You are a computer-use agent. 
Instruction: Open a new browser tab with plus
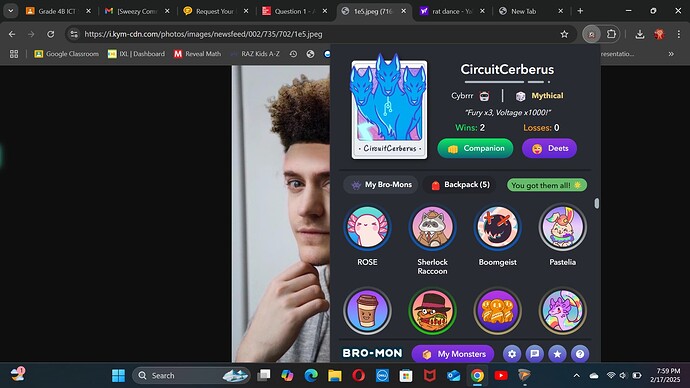580,11
